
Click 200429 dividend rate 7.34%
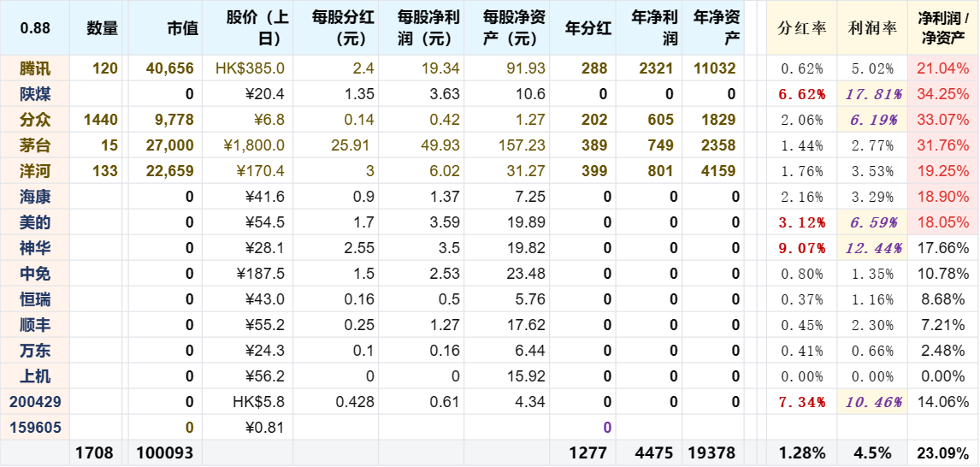coord(802,402)
